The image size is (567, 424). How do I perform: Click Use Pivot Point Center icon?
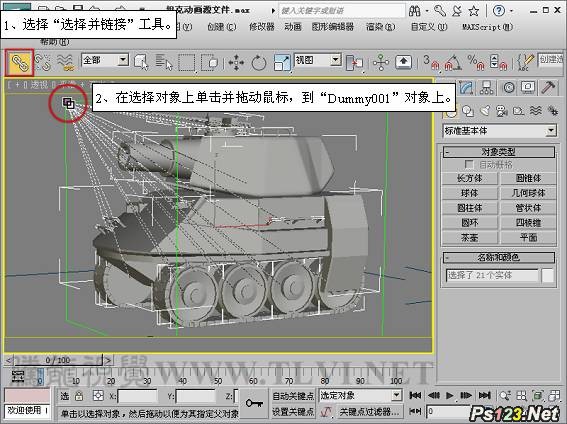click(354, 63)
